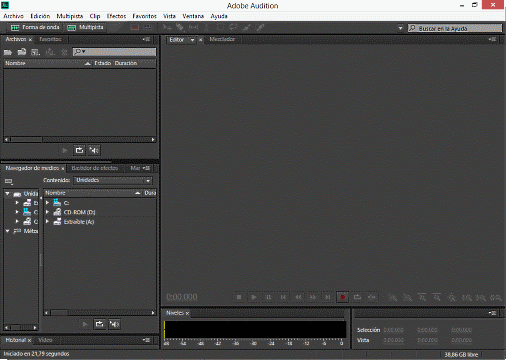Viewport: 506px width, 360px height.
Task: Select the Favoritos panel tab
Action: (x=50, y=39)
